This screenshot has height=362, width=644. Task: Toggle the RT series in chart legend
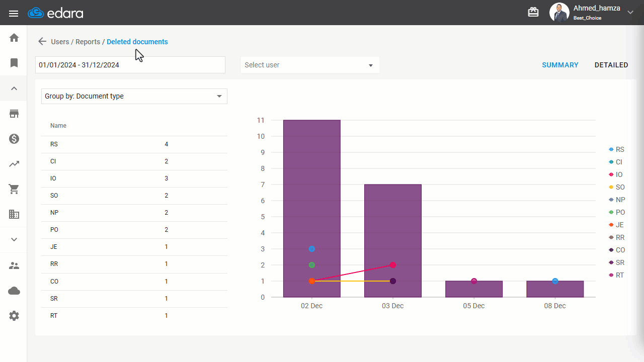[x=616, y=275]
